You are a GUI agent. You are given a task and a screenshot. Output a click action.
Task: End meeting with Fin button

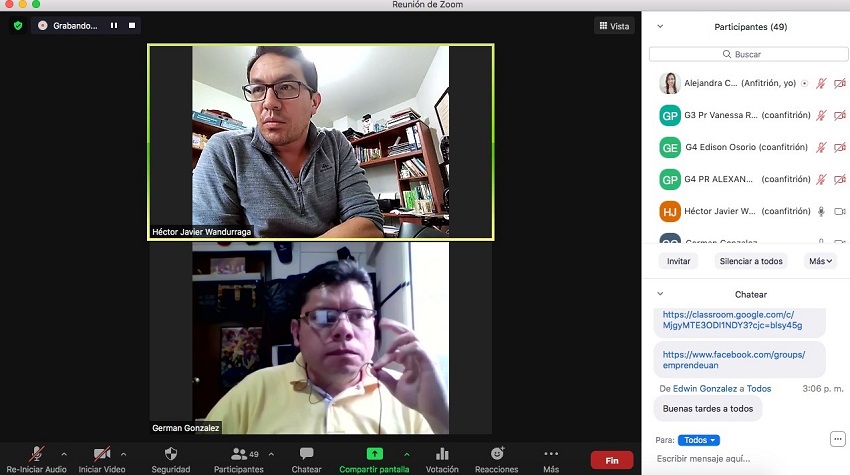point(611,460)
